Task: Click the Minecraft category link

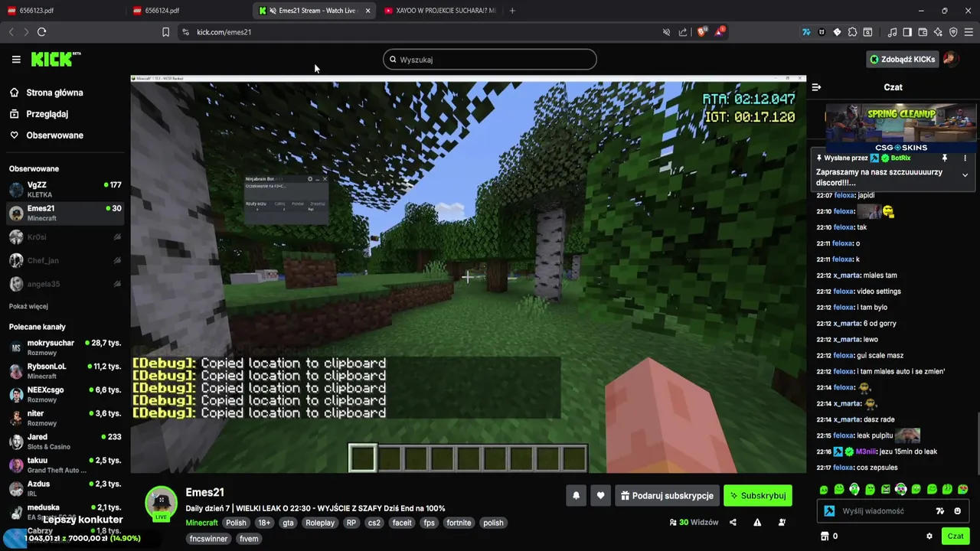Action: 201,523
